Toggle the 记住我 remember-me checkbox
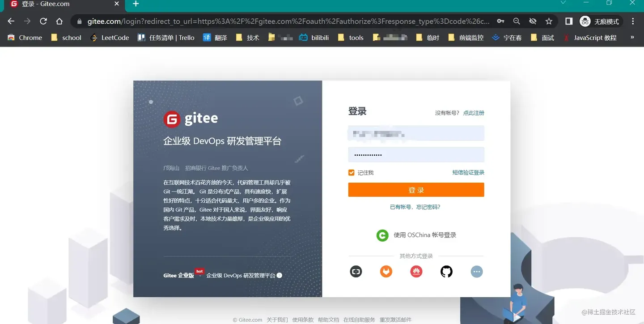Screen dimensions: 644x324 pos(352,172)
